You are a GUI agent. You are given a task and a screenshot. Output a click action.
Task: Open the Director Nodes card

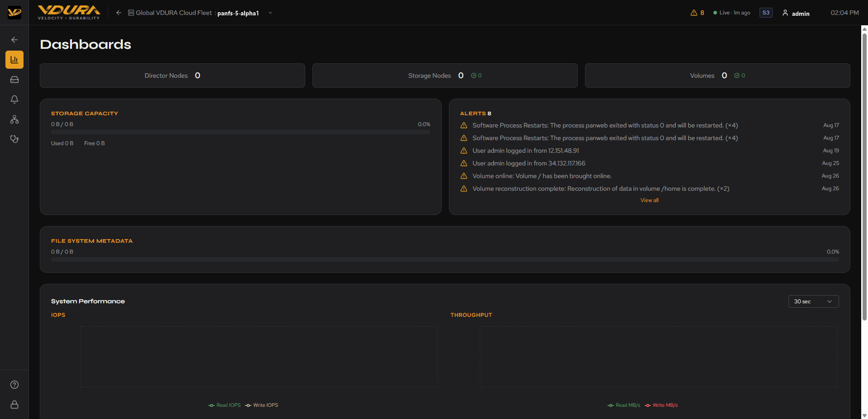(x=172, y=75)
